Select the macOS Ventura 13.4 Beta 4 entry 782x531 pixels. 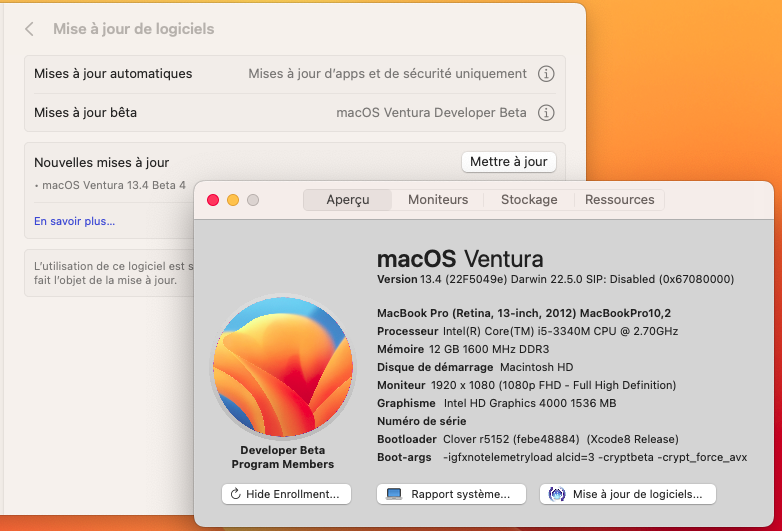pyautogui.click(x=110, y=185)
